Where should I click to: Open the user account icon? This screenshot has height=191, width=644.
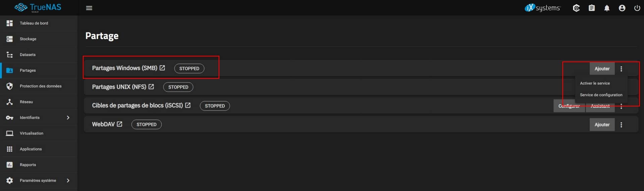point(622,8)
